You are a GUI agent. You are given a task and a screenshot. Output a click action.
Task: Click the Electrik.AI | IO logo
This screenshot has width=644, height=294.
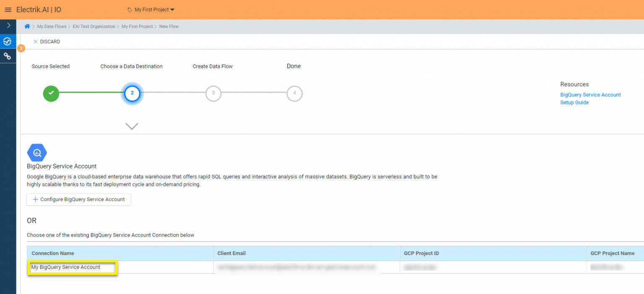click(x=38, y=9)
